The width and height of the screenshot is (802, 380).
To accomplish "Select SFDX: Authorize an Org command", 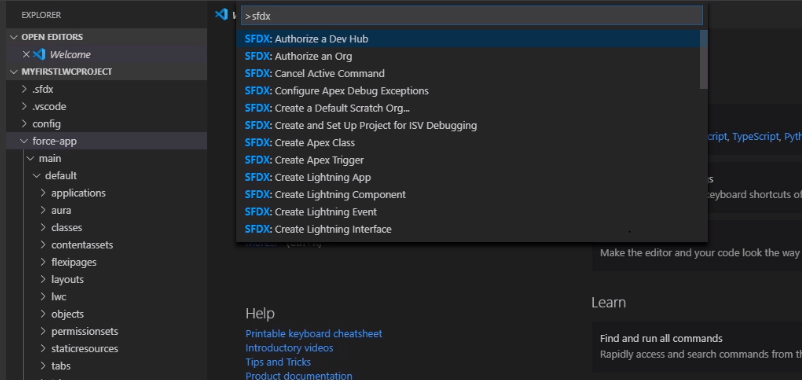I will 298,56.
